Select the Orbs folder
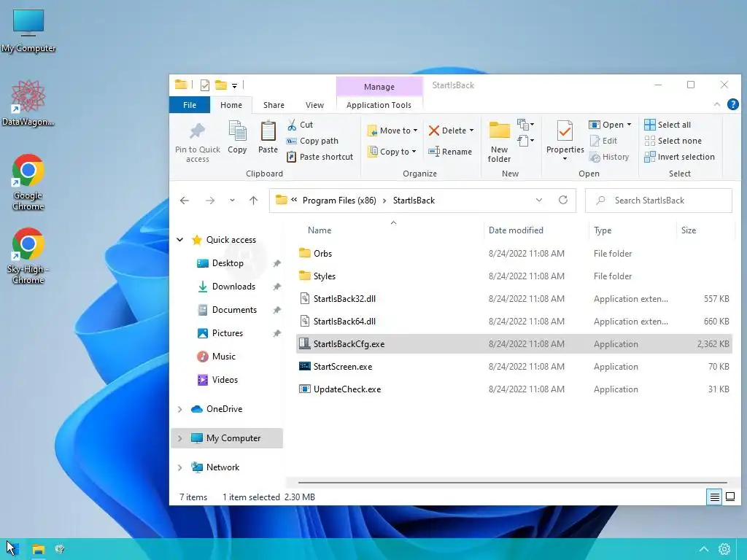The width and height of the screenshot is (747, 560). pos(514,253)
